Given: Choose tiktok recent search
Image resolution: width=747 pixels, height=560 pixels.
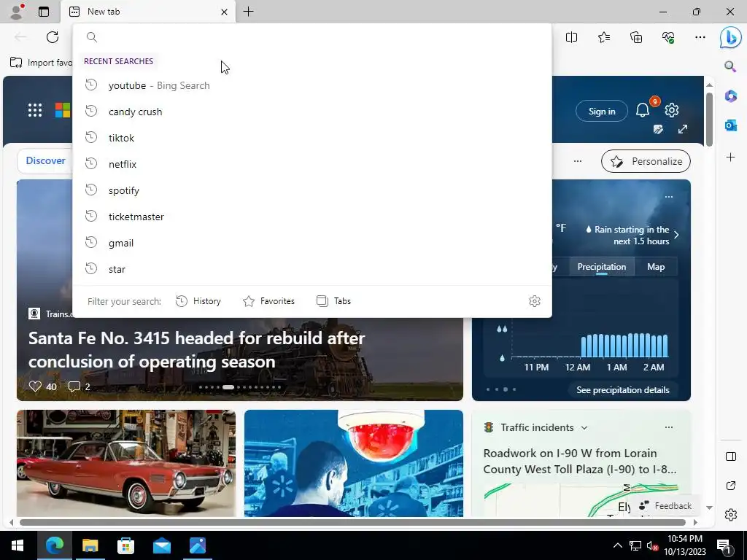Looking at the screenshot, I should point(312,138).
